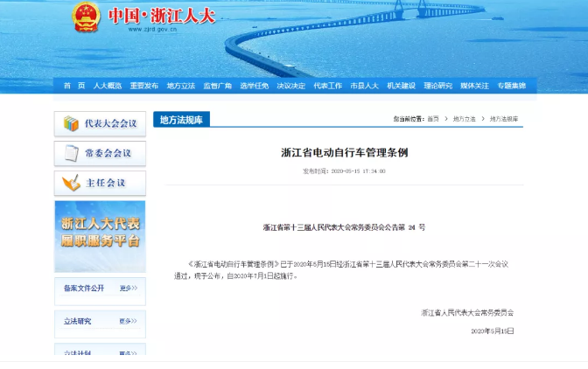Viewport: 588px width, 369px height.
Task: Open 监督广角 from the top navigation
Action: [x=218, y=86]
